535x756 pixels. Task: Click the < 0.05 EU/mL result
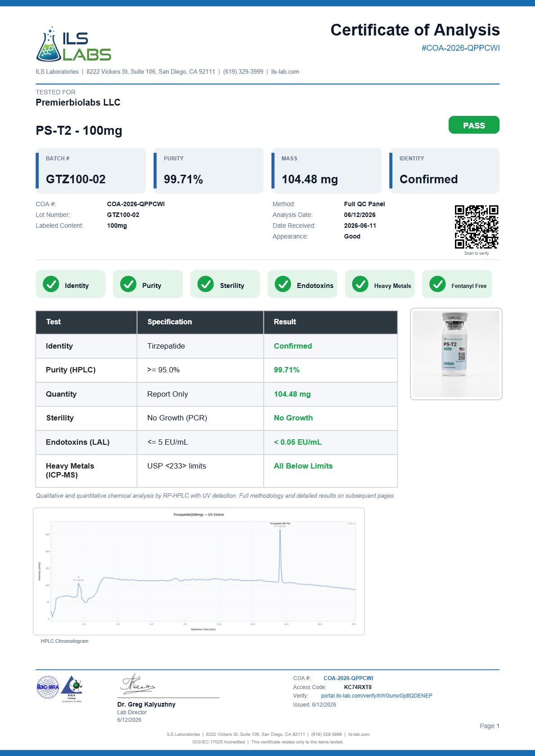coord(298,442)
